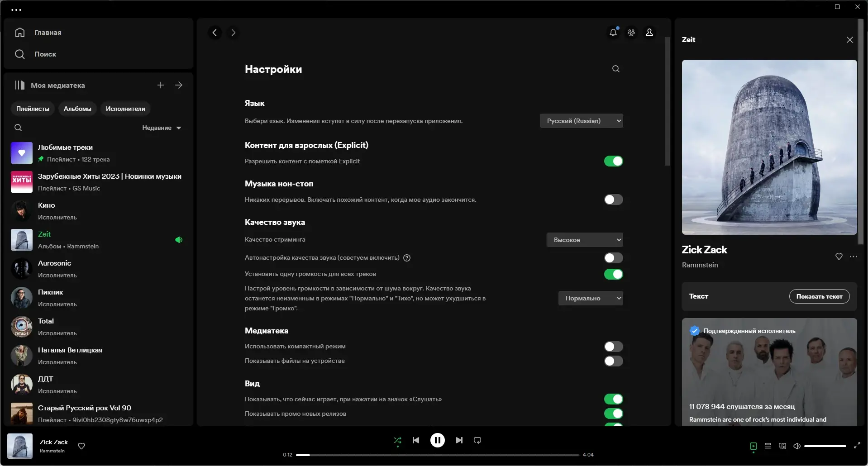The height and width of the screenshot is (466, 868).
Task: Enable compact library mode toggle
Action: (x=614, y=347)
